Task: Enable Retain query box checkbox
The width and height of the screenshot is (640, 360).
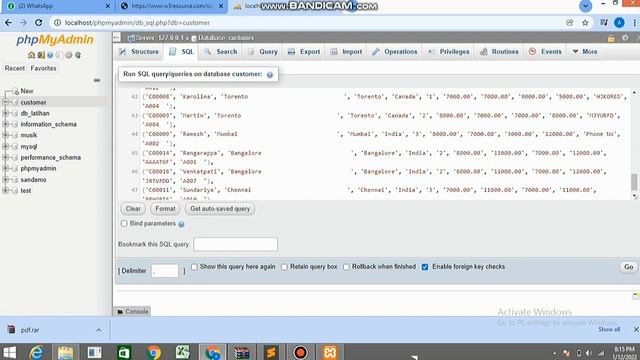Action: tap(284, 267)
